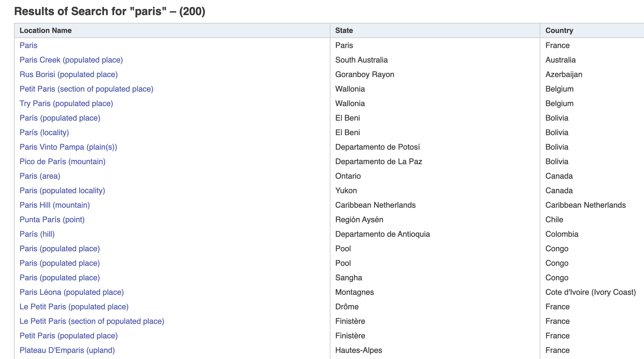Viewport: 644px width, 359px height.
Task: Open Try Paris (populated place) link
Action: (66, 103)
